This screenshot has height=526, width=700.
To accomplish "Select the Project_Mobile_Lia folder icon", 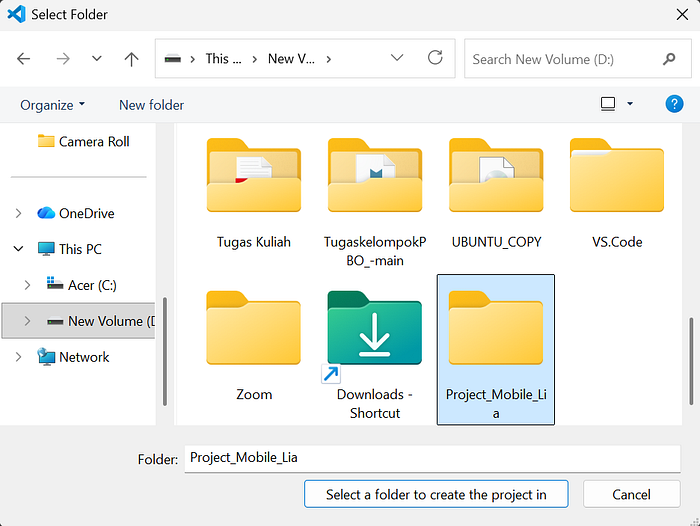I will tap(496, 328).
